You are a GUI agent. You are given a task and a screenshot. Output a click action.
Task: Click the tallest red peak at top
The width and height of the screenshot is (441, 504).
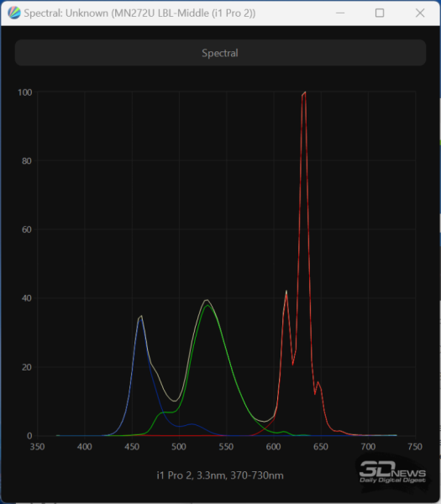[304, 94]
